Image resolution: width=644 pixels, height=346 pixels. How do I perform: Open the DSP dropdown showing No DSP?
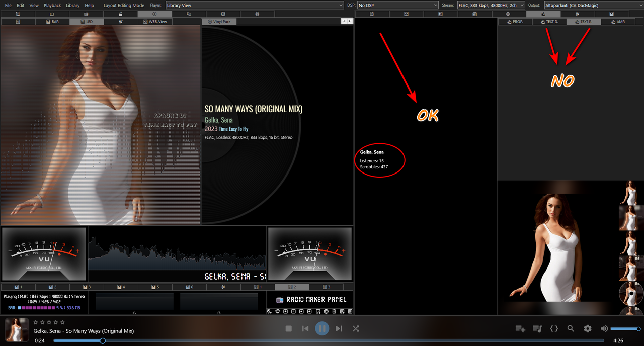pyautogui.click(x=398, y=5)
